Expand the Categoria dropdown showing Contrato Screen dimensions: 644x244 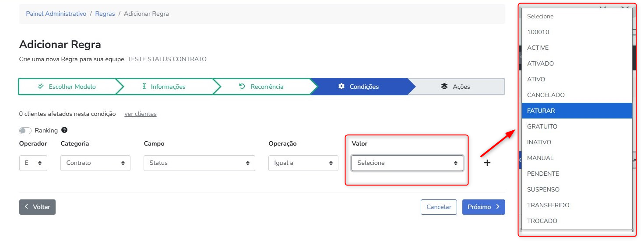95,163
